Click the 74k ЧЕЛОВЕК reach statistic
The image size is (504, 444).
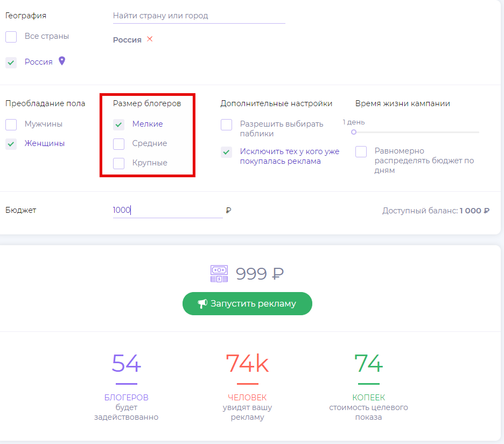coord(247,364)
